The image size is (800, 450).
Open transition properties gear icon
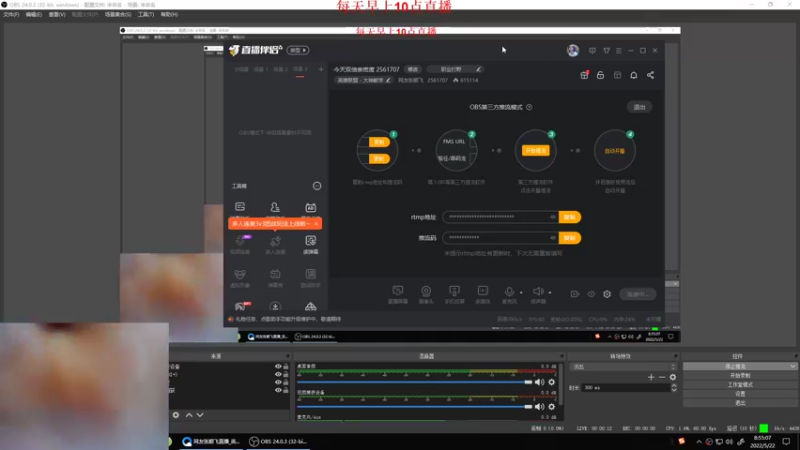coord(673,377)
